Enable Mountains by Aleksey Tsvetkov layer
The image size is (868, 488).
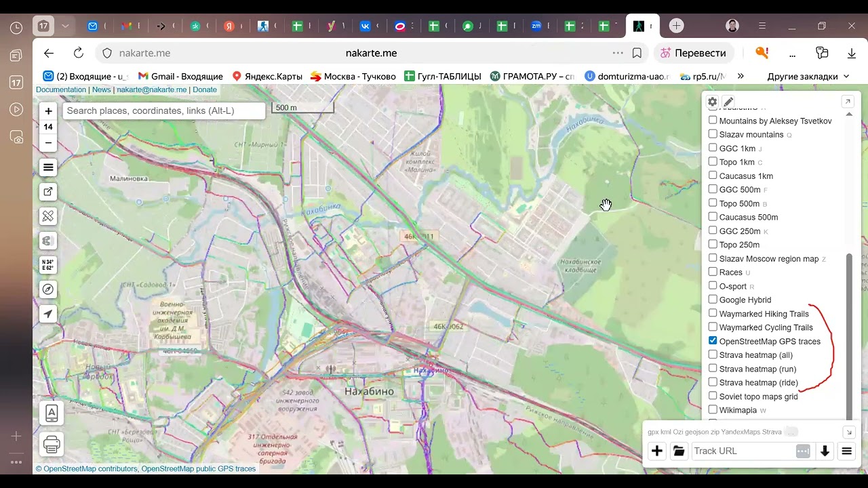(713, 120)
